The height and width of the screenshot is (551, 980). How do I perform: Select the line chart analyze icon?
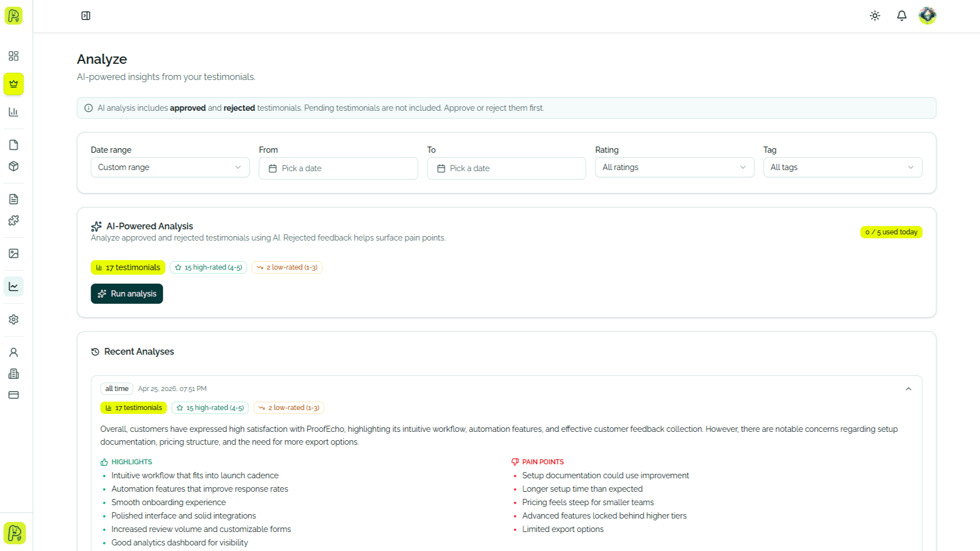pyautogui.click(x=13, y=286)
